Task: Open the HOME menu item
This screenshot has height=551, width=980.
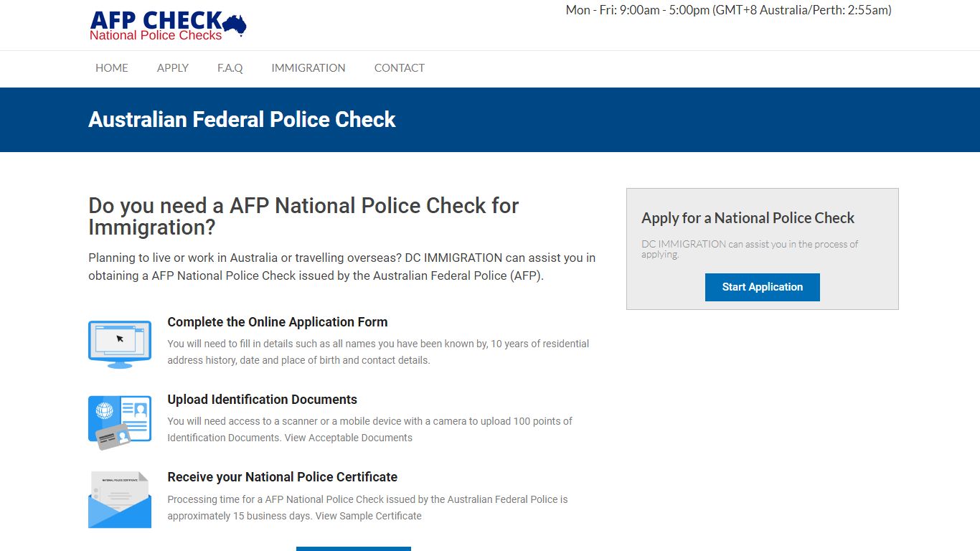Action: pyautogui.click(x=112, y=68)
